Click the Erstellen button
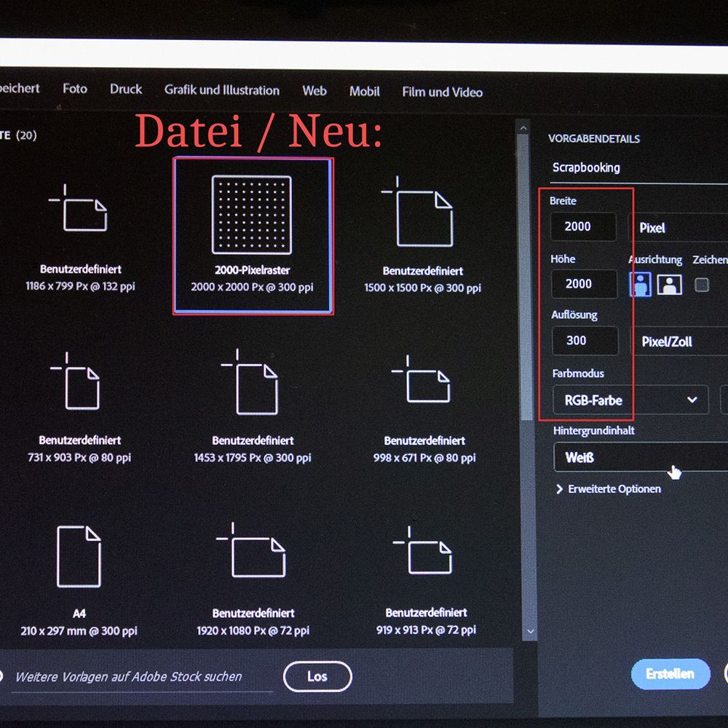728x728 pixels. 670,674
